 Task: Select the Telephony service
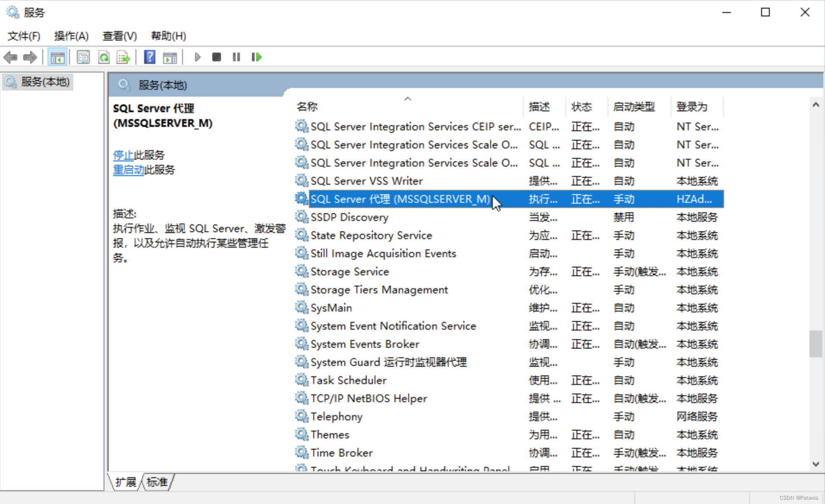coord(509,416)
